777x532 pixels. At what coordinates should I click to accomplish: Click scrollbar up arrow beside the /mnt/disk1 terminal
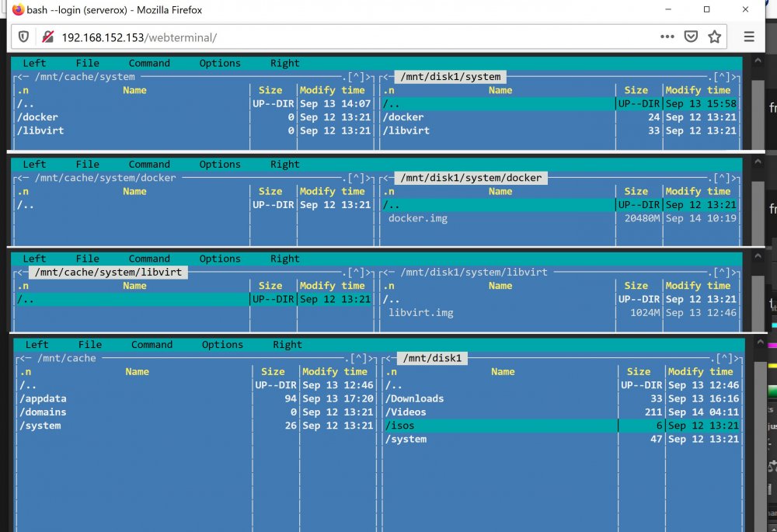coord(760,342)
